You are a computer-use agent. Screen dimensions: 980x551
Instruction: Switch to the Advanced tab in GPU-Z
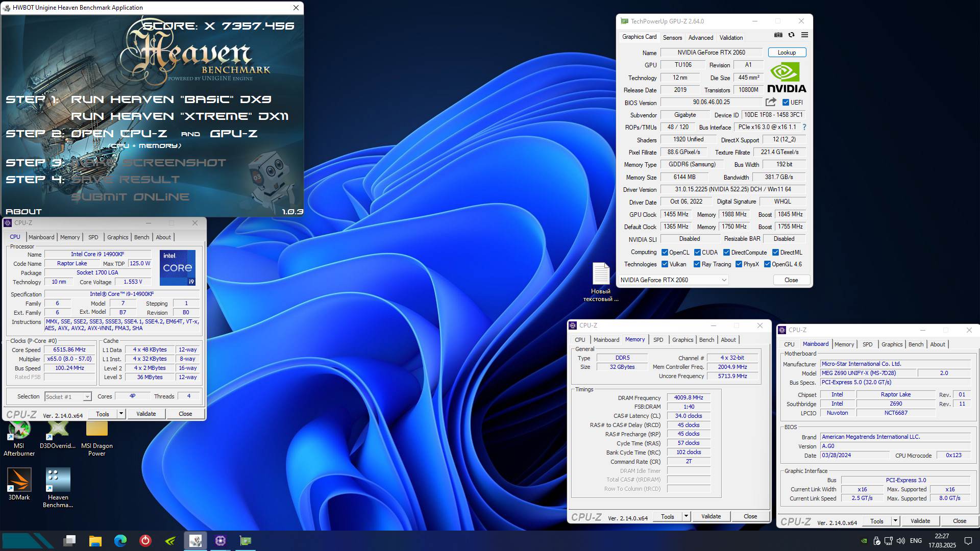coord(700,38)
